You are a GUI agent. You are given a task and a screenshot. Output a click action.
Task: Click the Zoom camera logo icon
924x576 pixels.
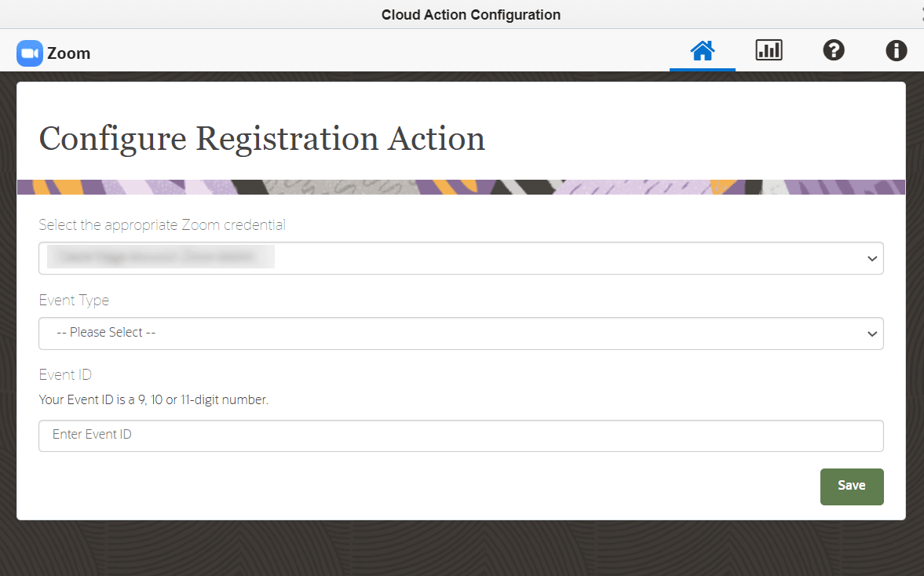pyautogui.click(x=30, y=53)
